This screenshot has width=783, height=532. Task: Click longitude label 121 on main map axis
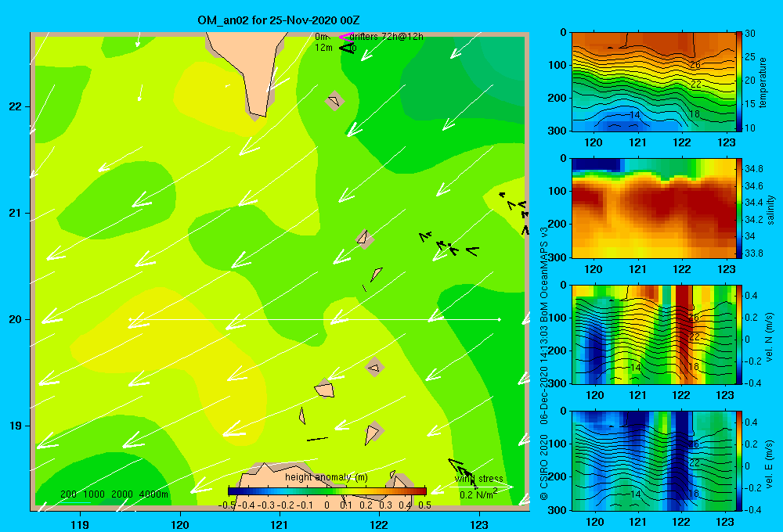(280, 524)
